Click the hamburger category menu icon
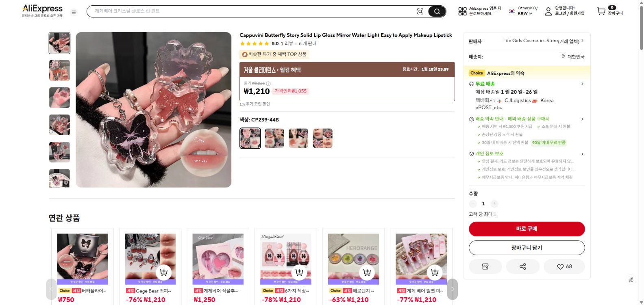 coord(74,12)
